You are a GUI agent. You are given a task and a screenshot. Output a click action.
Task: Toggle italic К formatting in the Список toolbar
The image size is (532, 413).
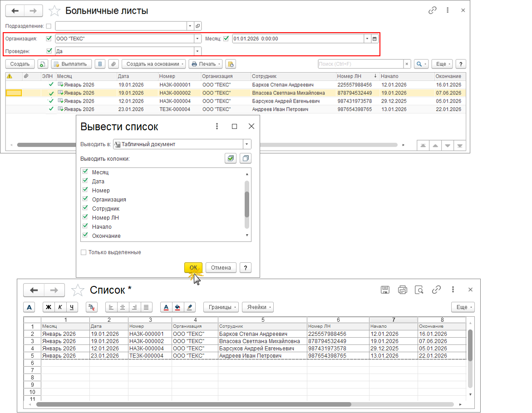pos(60,307)
